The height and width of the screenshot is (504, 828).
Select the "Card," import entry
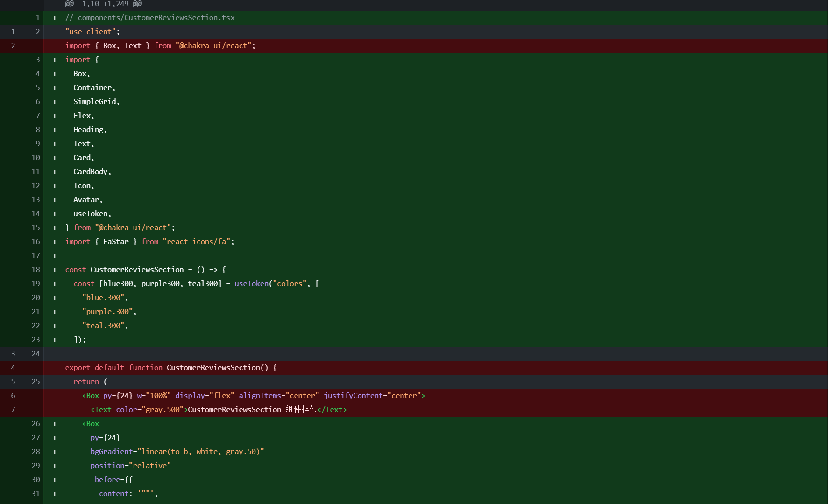pos(84,158)
